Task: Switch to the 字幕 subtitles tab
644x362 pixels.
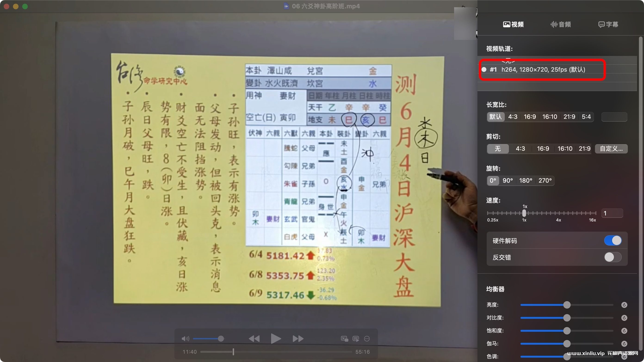Action: (x=608, y=25)
